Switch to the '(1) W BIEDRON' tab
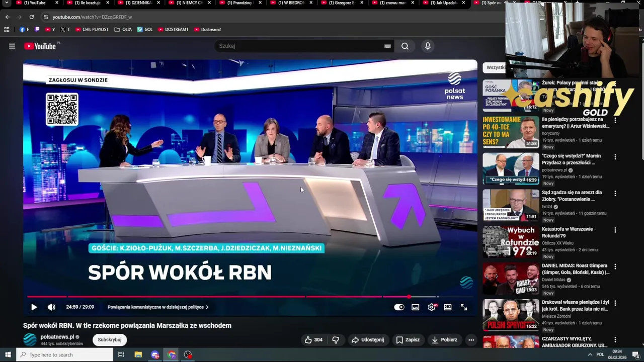This screenshot has height=362, width=644. click(x=291, y=3)
